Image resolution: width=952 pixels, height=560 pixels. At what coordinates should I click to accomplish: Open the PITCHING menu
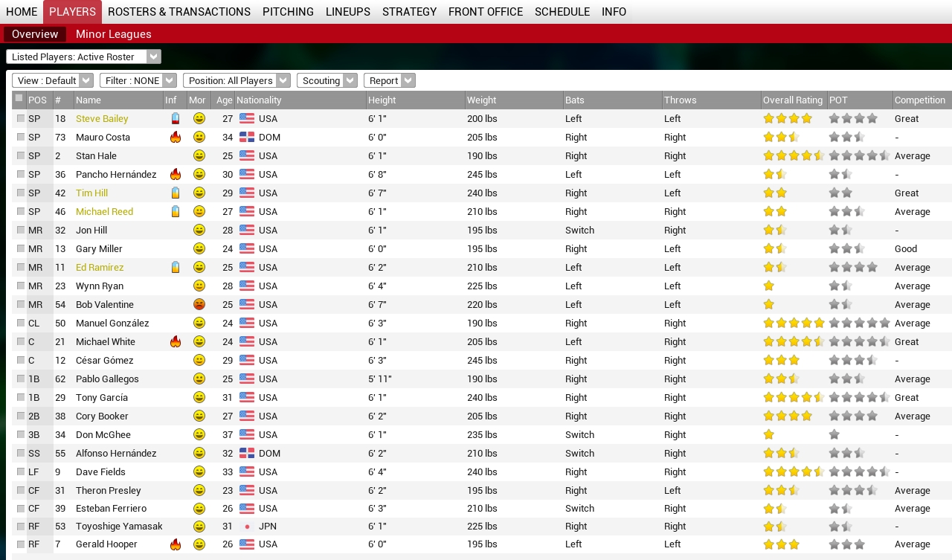tap(288, 12)
